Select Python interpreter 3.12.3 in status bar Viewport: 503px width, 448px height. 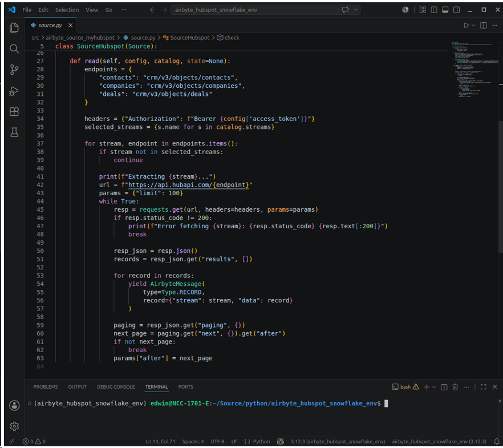tap(338, 442)
